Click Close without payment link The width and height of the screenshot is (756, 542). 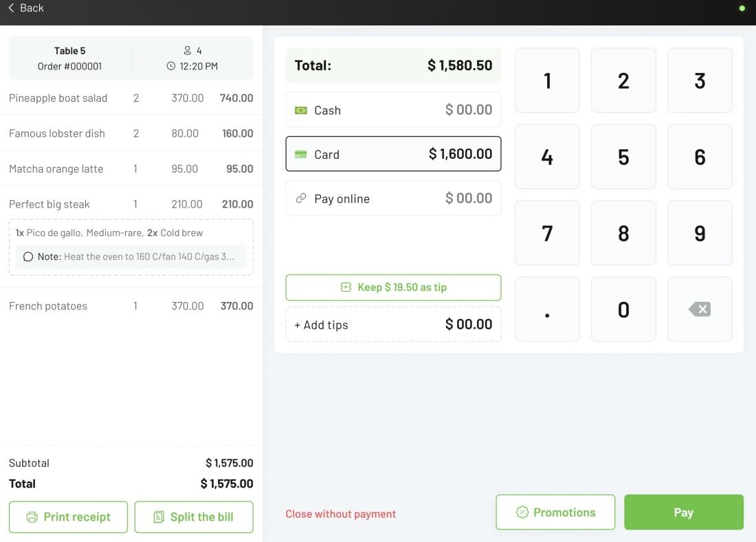pos(340,514)
